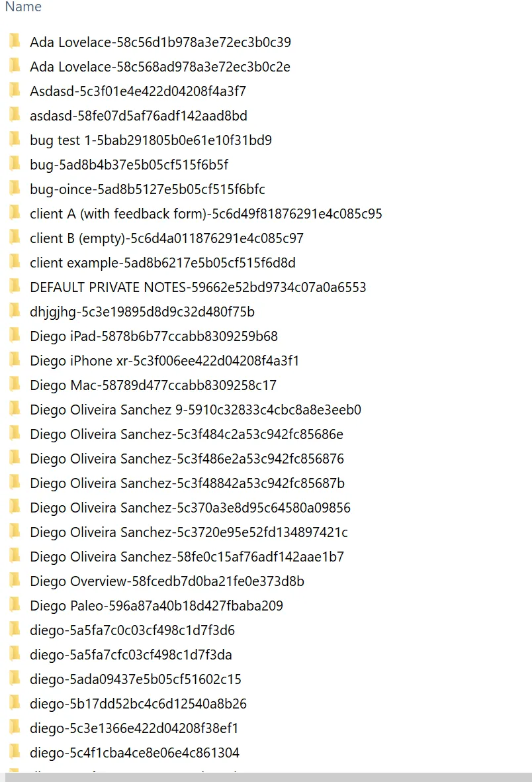
Task: Select folder icon for DEFAULT PRIVATE NOTES
Action: pyautogui.click(x=15, y=287)
